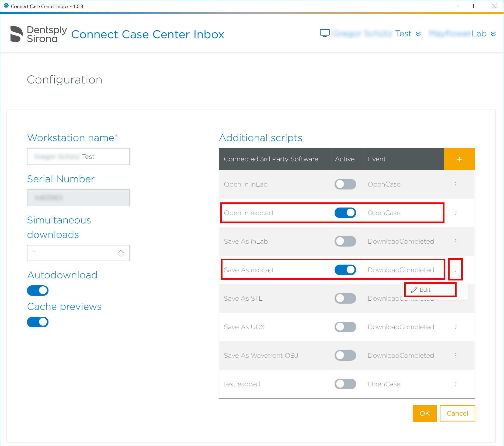
Task: Expand the workstation Test dropdown
Action: click(x=418, y=34)
